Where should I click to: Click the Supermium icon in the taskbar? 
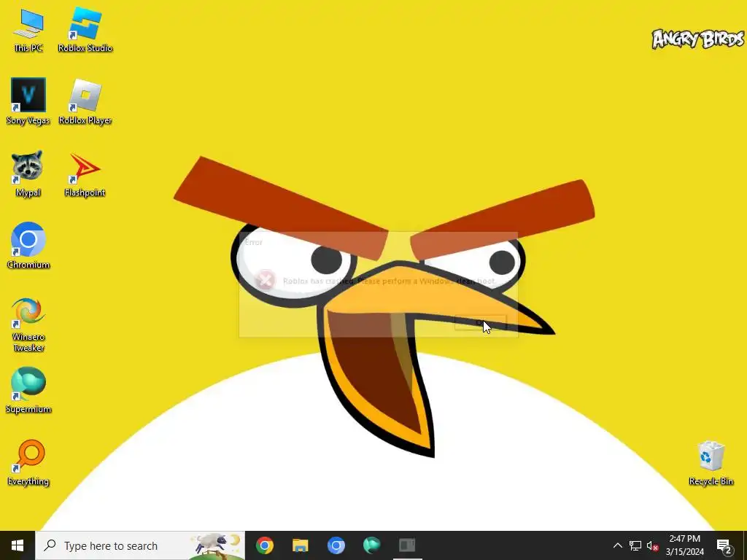tap(371, 545)
